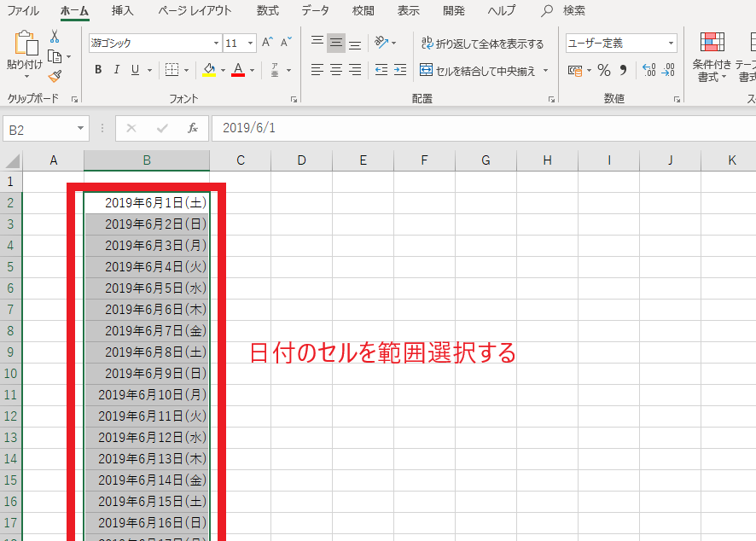Switch to the 校閲 tab

[x=363, y=10]
